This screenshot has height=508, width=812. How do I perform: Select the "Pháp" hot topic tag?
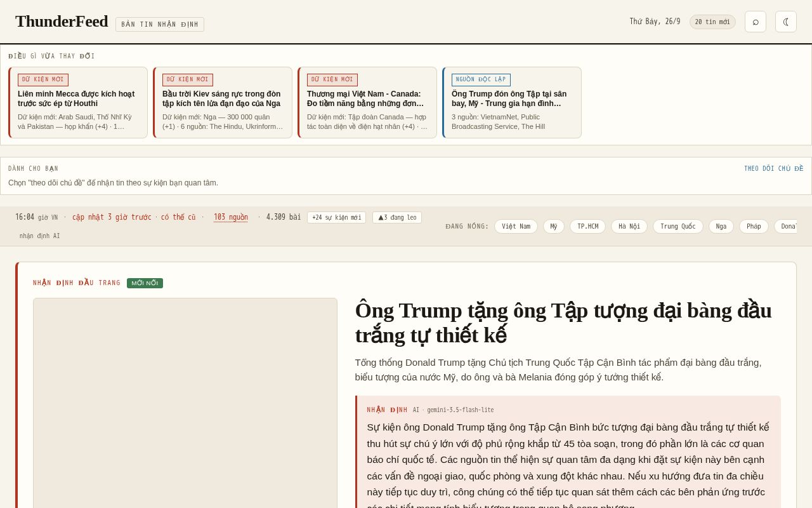point(754,227)
